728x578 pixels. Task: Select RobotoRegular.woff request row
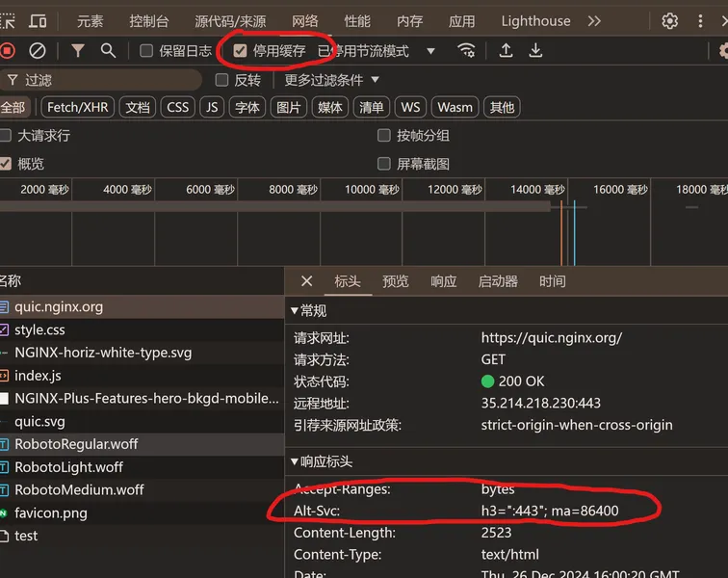coord(142,444)
